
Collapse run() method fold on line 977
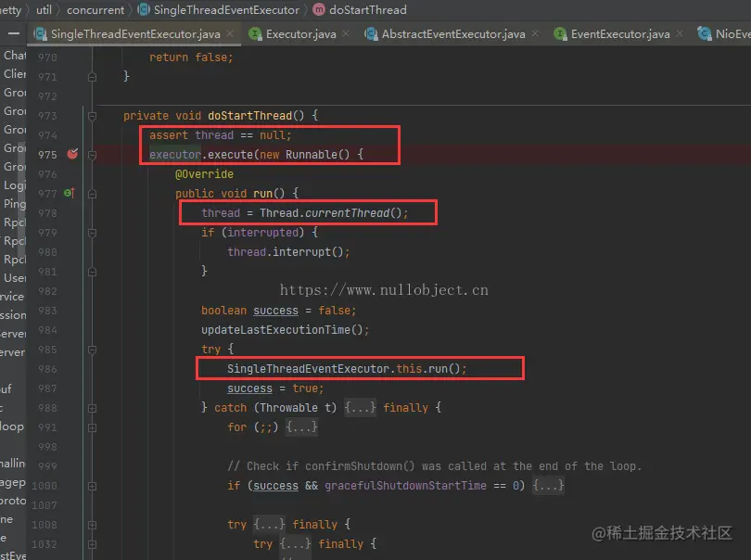pyautogui.click(x=93, y=194)
